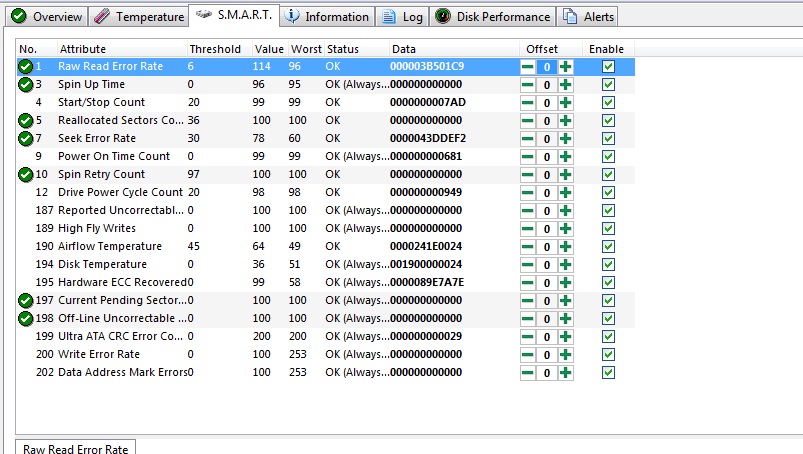Viewport: 803px width, 454px height.
Task: Uncheck Enable for Raw Read Error Rate
Action: [x=608, y=67]
